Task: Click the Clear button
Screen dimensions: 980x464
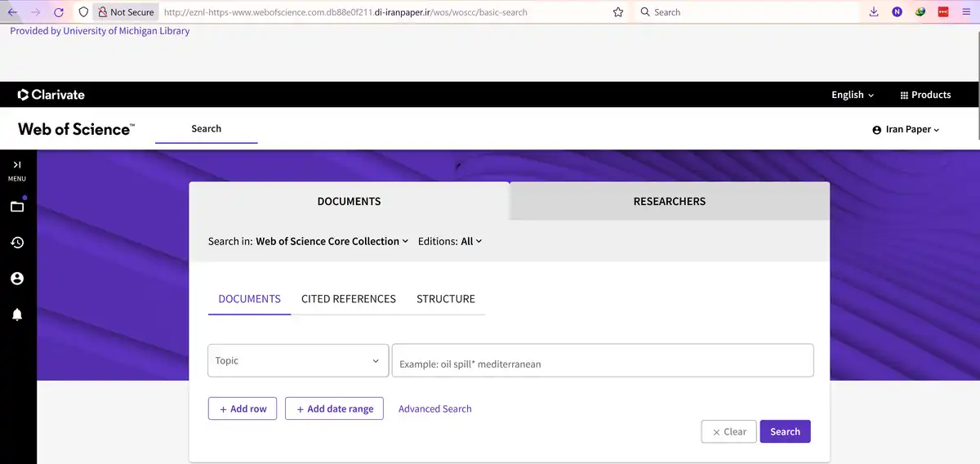Action: [728, 431]
